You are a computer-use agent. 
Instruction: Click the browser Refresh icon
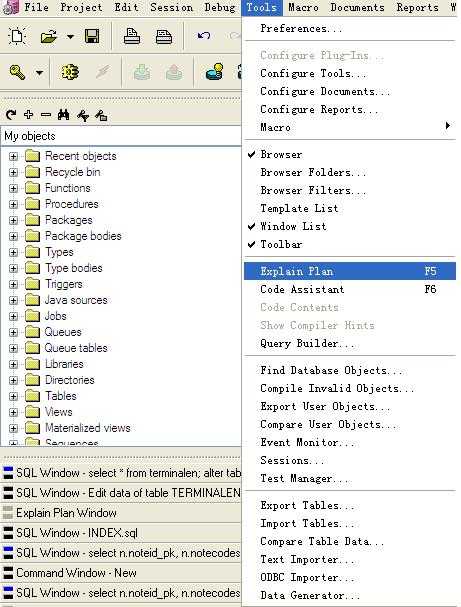[11, 115]
